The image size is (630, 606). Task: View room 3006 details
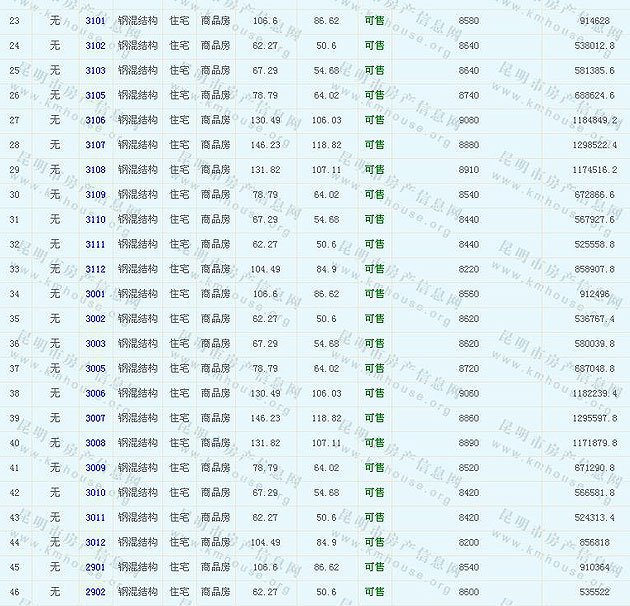[95, 393]
